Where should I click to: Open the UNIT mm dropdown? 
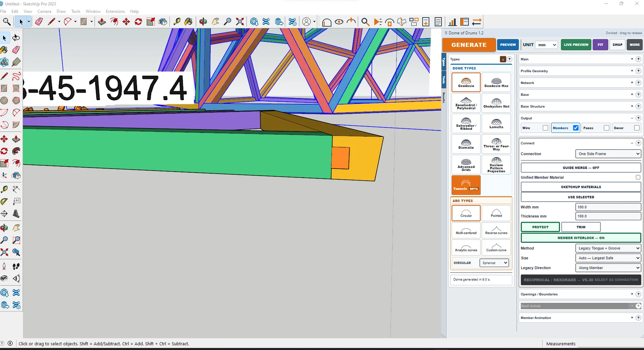(x=547, y=45)
